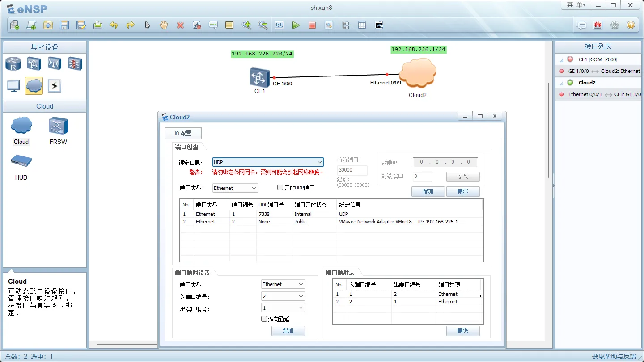Click the Save As toolbar icon

(x=81, y=25)
